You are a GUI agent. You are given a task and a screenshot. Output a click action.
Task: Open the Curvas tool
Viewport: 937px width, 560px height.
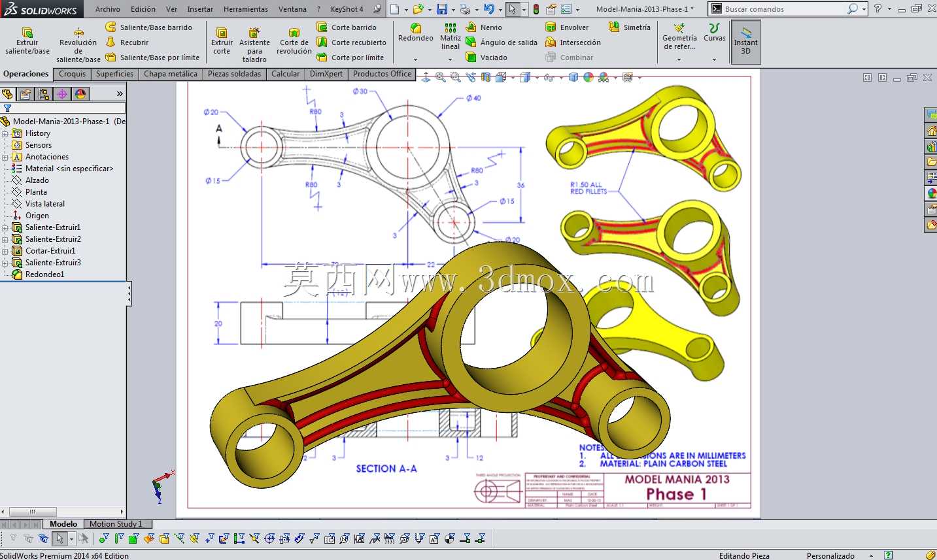pyautogui.click(x=714, y=33)
